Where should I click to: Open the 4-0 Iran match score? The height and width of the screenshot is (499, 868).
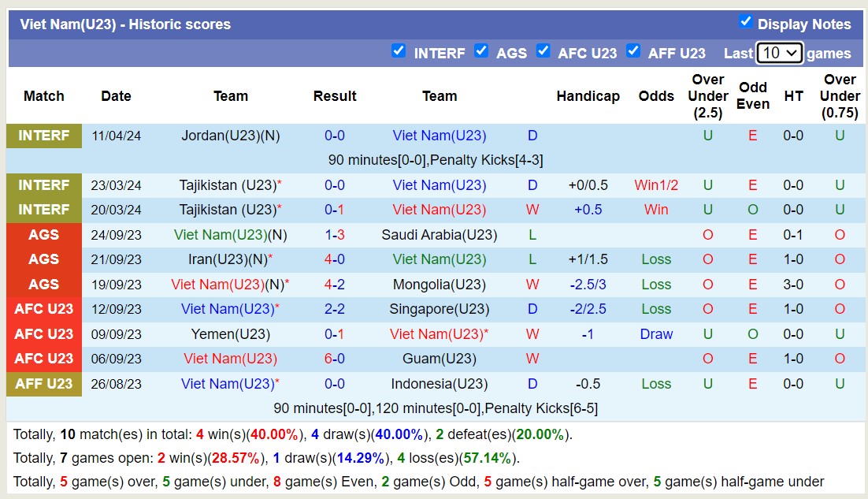(x=335, y=259)
